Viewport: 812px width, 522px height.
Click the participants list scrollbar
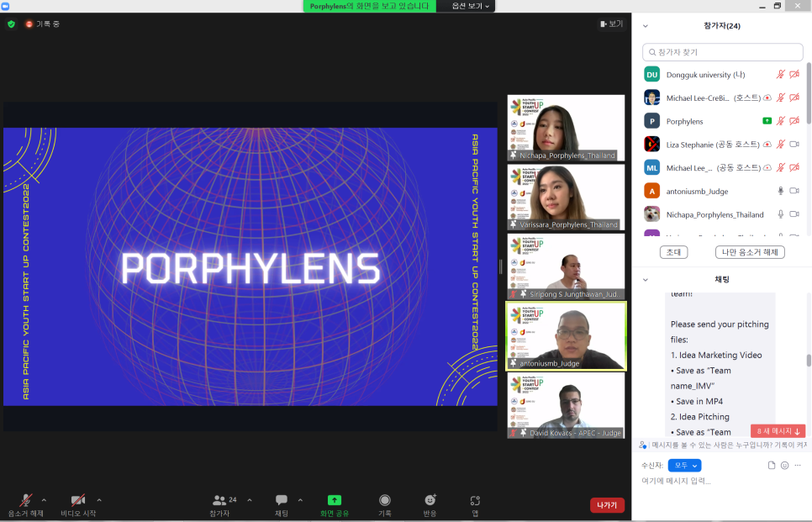(x=809, y=93)
